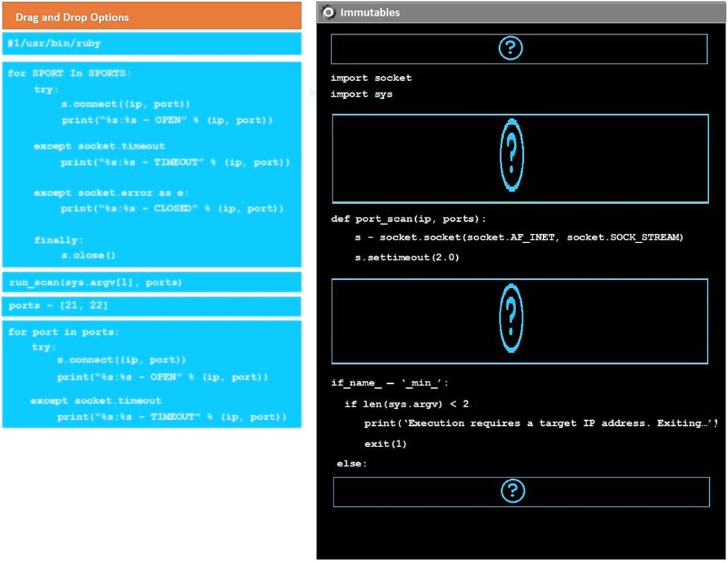
Task: Select the run_scan(sys.argv[1], ports) option
Action: [x=151, y=284]
